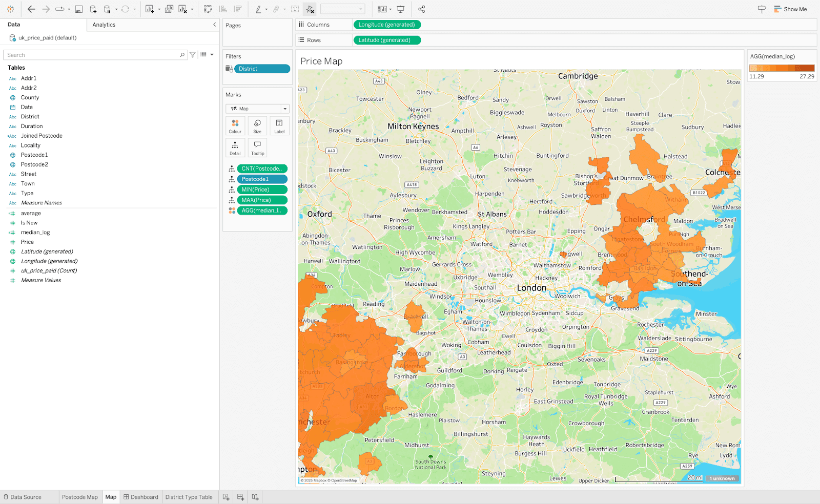Viewport: 820px width, 504px height.
Task: Toggle mark labels with T icon
Action: [295, 9]
